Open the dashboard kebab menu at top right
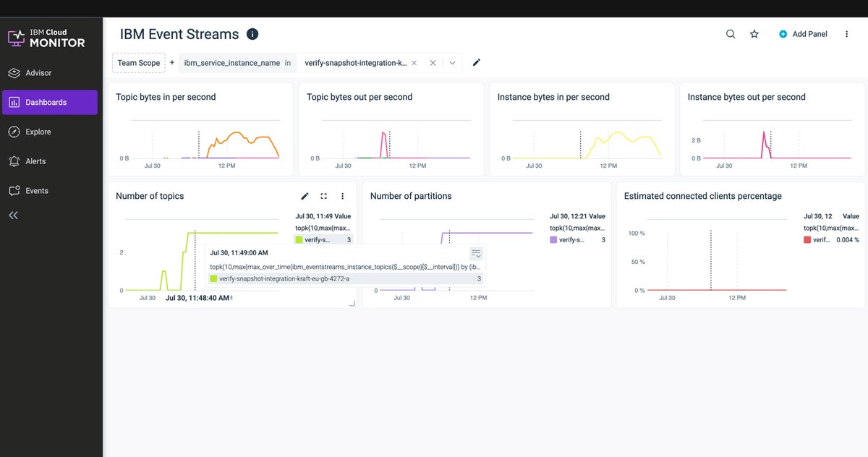Image resolution: width=868 pixels, height=457 pixels. pyautogui.click(x=847, y=34)
